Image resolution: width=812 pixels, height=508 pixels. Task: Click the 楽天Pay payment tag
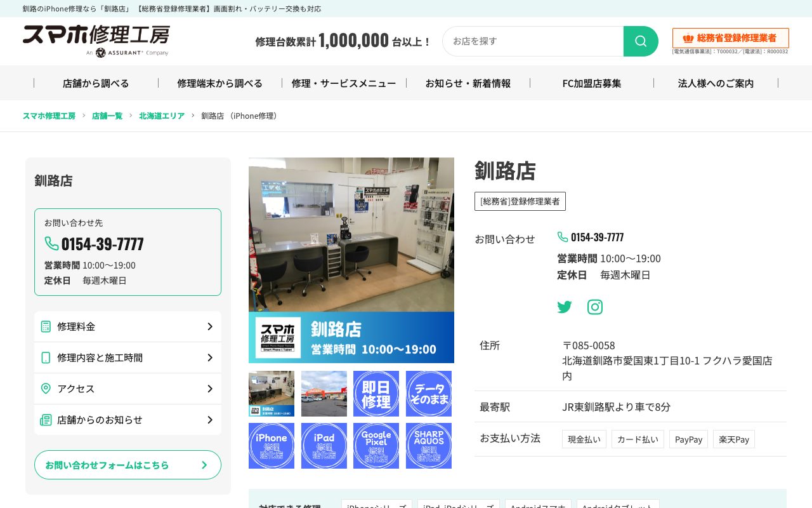[x=734, y=439]
